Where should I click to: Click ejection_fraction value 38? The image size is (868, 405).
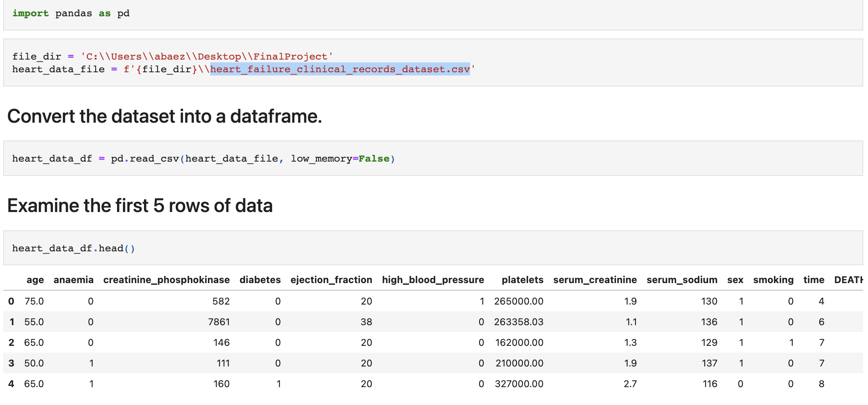point(366,322)
